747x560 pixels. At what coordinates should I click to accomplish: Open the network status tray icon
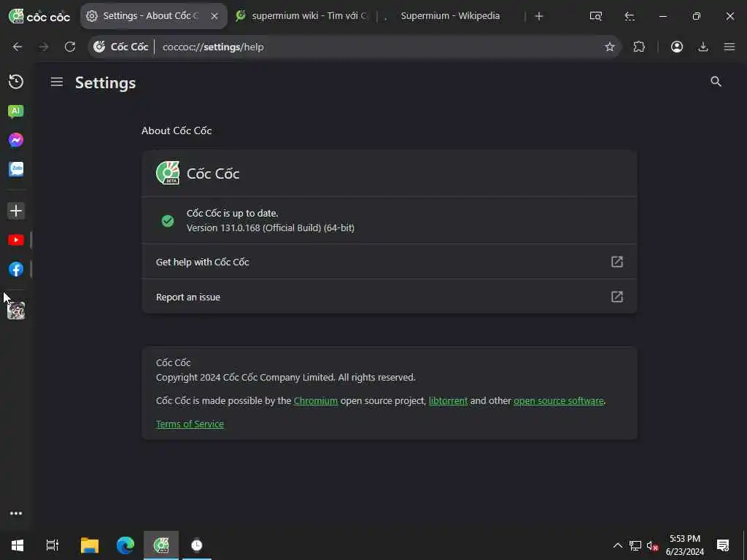pos(635,545)
